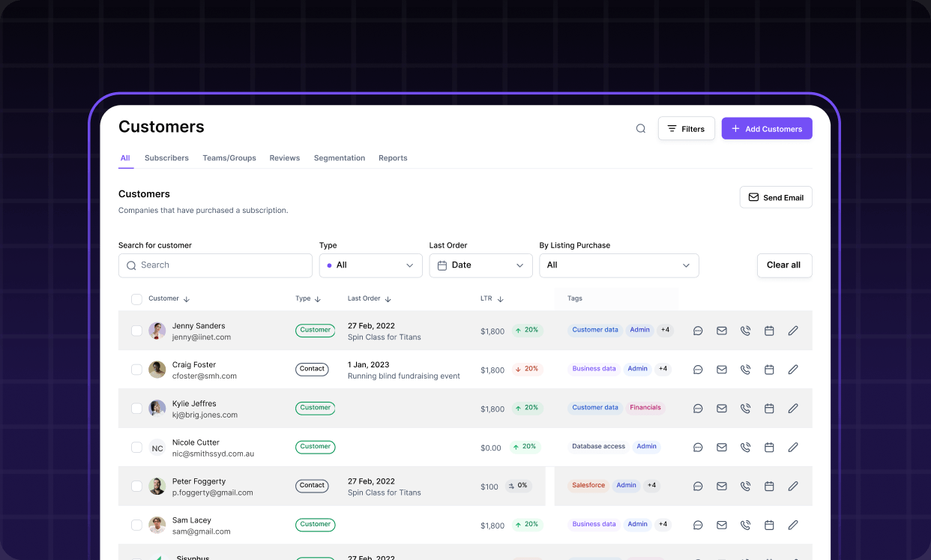Open calendar icon for Nicole Cutter
The image size is (931, 560).
point(769,448)
